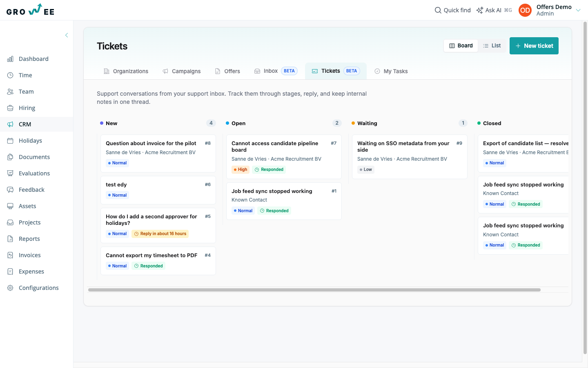The width and height of the screenshot is (588, 368).
Task: Select the Tickets BETA tab
Action: pos(336,71)
